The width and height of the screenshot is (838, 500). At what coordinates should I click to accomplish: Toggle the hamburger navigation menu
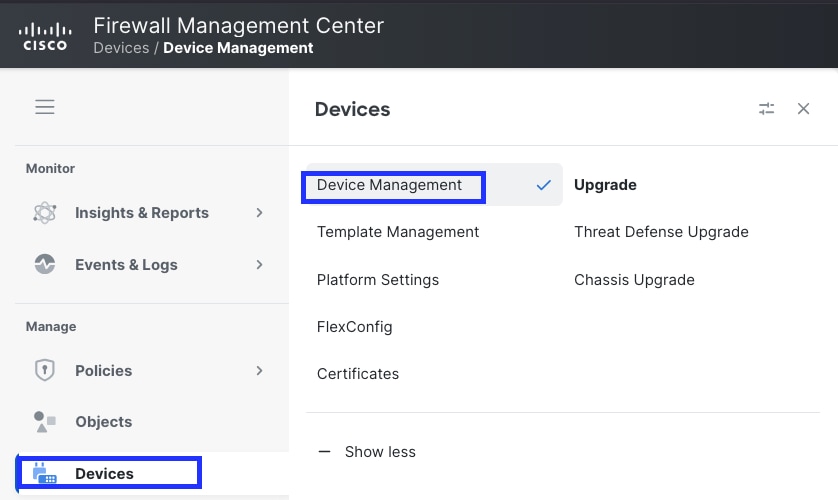point(45,107)
